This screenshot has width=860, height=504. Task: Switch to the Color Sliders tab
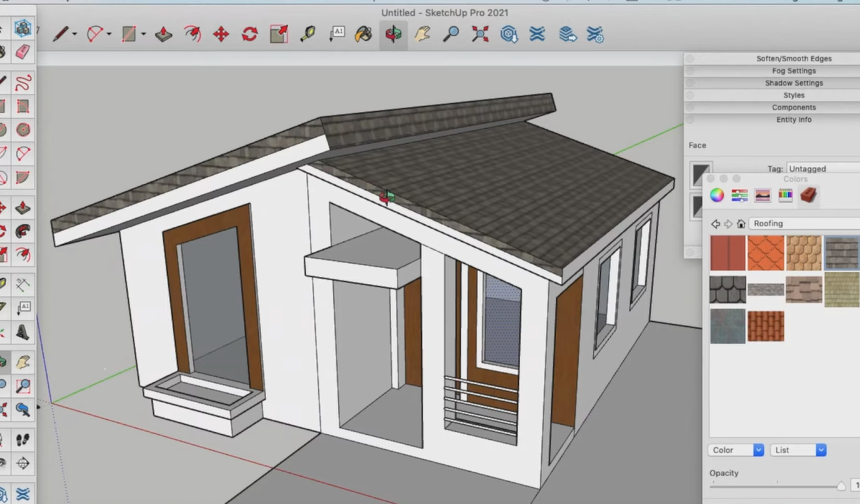(x=739, y=195)
